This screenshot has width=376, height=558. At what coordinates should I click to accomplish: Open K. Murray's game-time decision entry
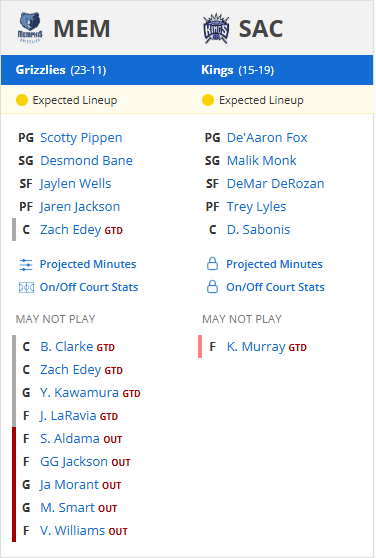click(256, 346)
